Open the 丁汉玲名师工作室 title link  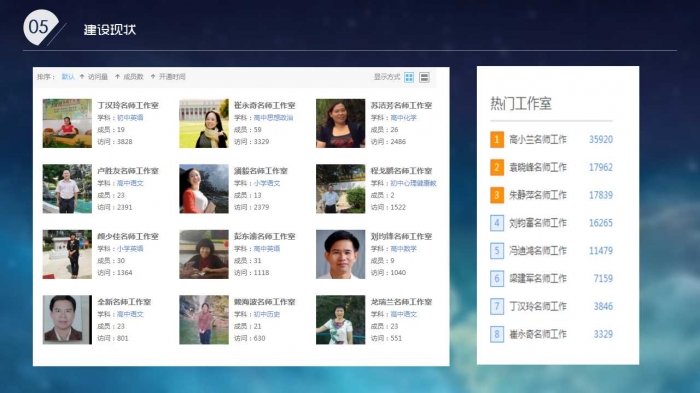tap(128, 105)
